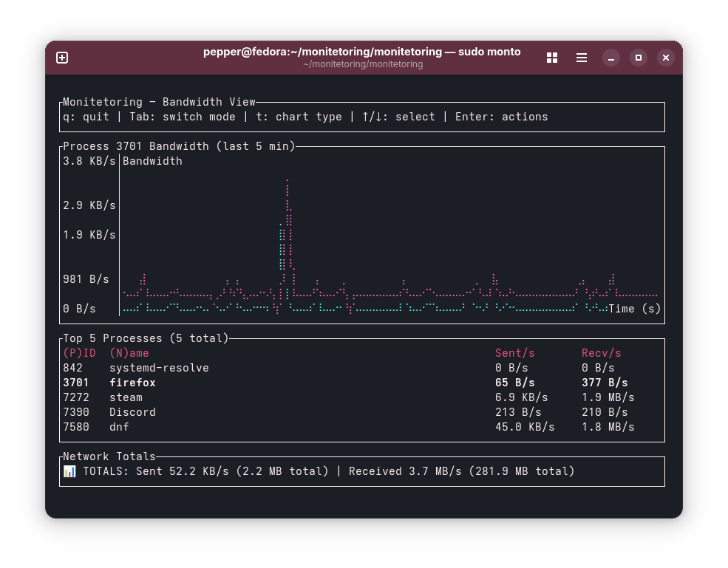Click PID 3701
The height and width of the screenshot is (568, 728).
point(75,383)
